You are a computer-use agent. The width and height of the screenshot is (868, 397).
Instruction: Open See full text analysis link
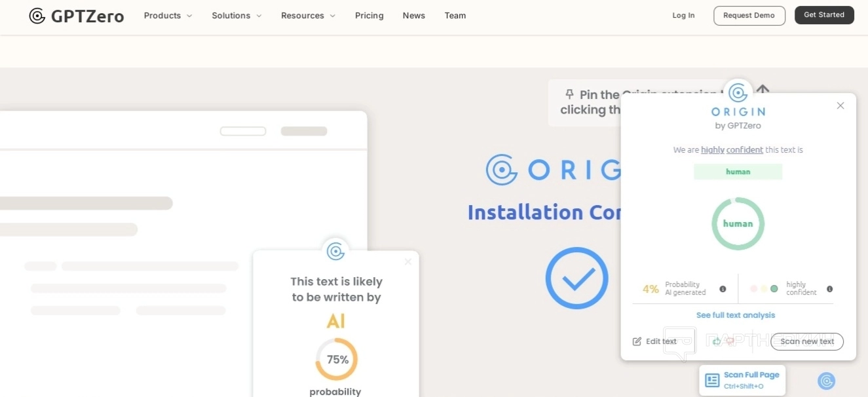click(x=736, y=315)
